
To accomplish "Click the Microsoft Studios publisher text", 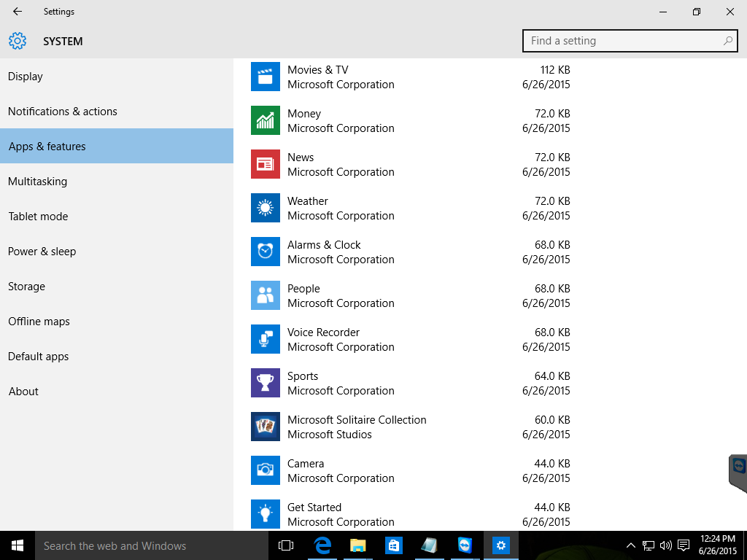I will click(330, 435).
